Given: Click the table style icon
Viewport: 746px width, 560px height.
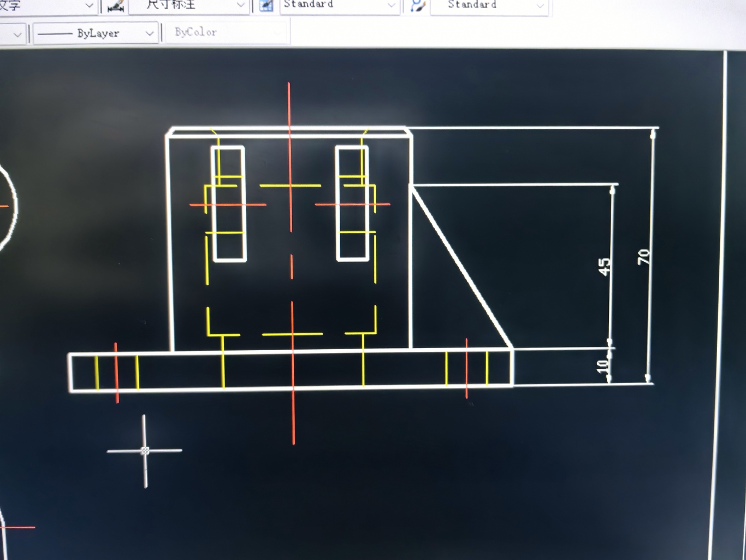Looking at the screenshot, I should [x=266, y=6].
